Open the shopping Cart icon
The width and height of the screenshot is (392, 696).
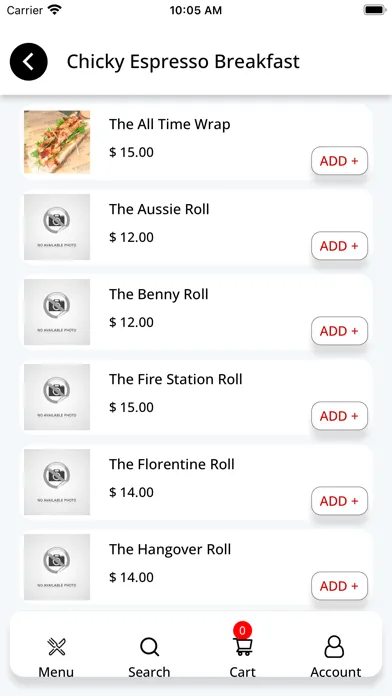point(243,647)
